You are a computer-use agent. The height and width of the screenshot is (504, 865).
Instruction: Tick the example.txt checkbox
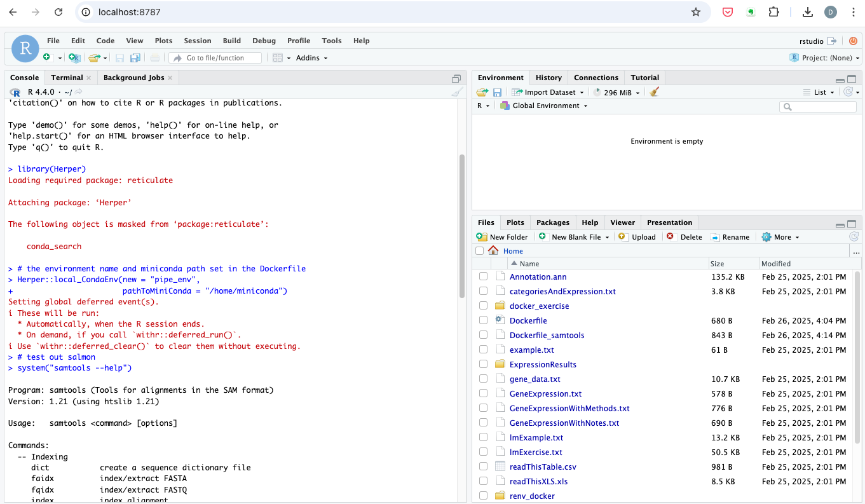pos(483,350)
